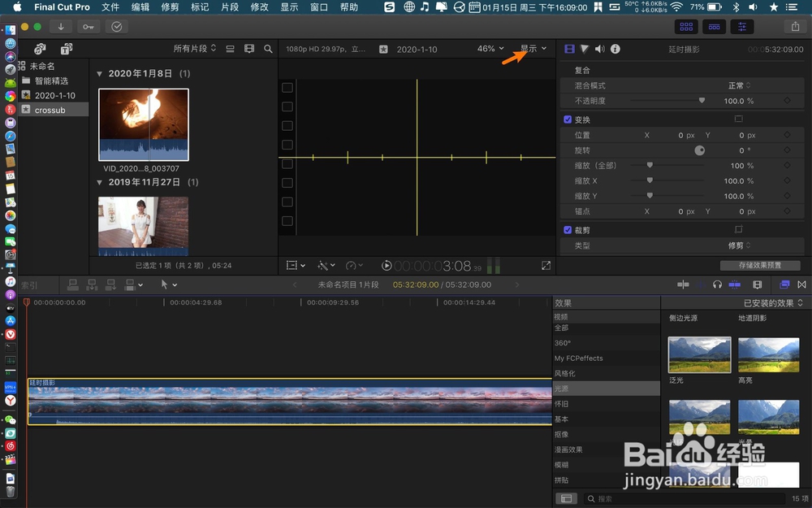This screenshot has height=508, width=812.
Task: Click the 存储效果预置 button
Action: point(759,265)
